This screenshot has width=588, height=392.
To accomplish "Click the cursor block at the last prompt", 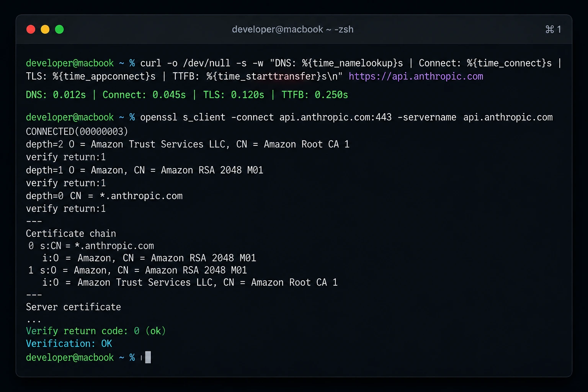I will pyautogui.click(x=148, y=357).
